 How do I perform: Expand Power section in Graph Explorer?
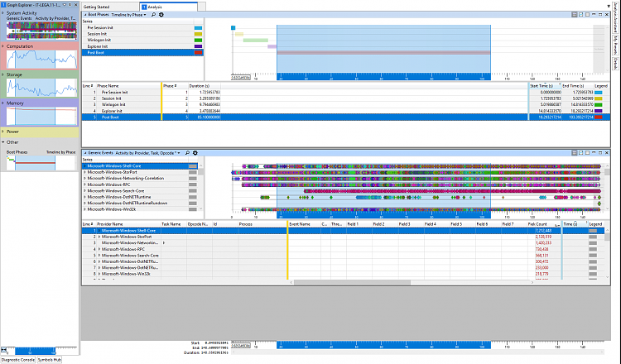point(3,132)
